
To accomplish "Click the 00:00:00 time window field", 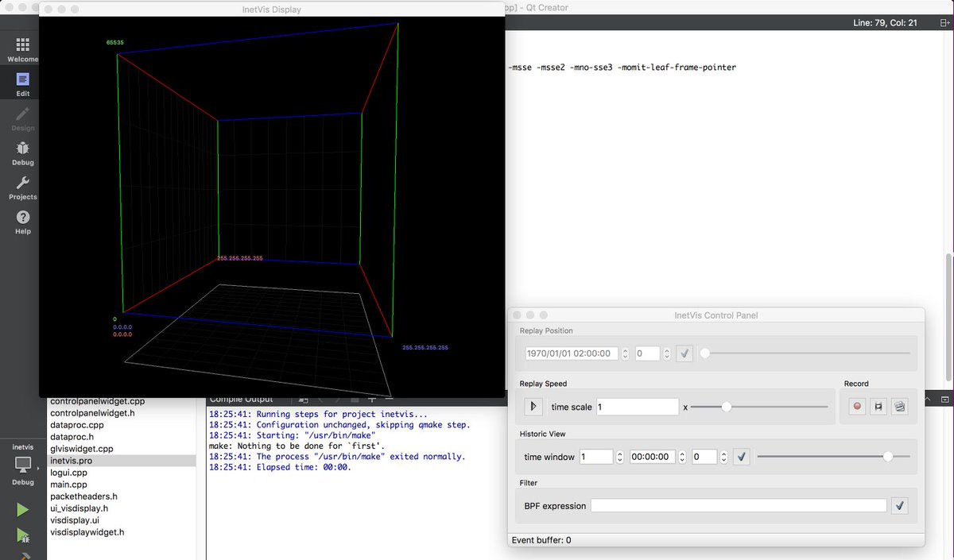I will (x=653, y=457).
